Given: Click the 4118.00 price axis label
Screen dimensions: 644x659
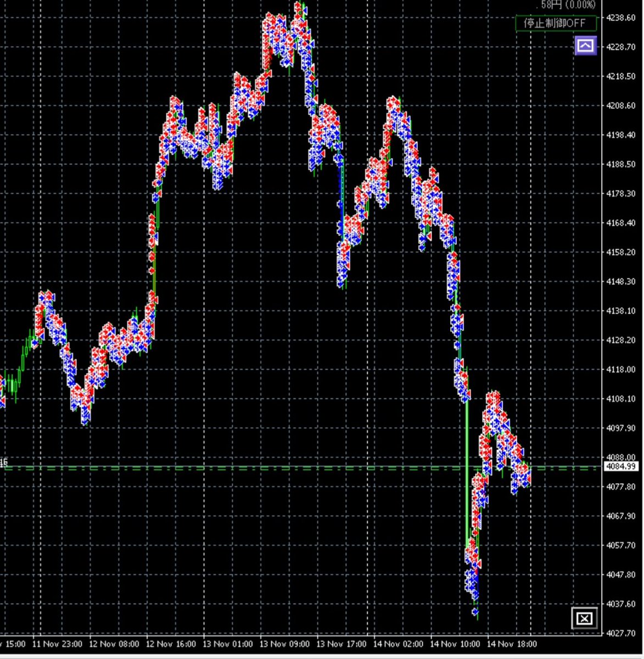Looking at the screenshot, I should [621, 370].
